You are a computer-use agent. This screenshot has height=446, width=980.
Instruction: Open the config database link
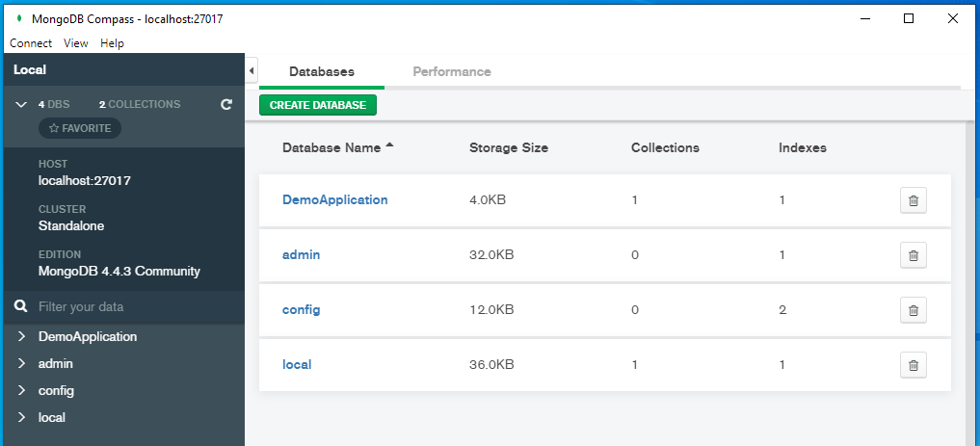pos(302,310)
